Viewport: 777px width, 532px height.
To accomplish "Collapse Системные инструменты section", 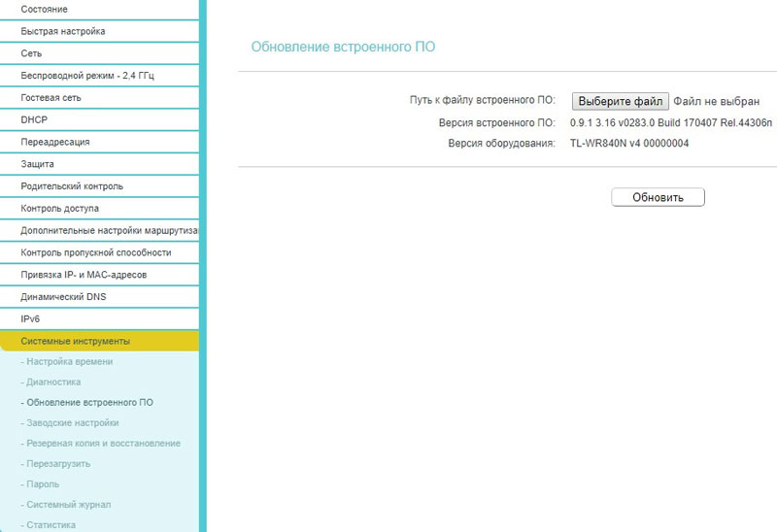I will click(99, 342).
